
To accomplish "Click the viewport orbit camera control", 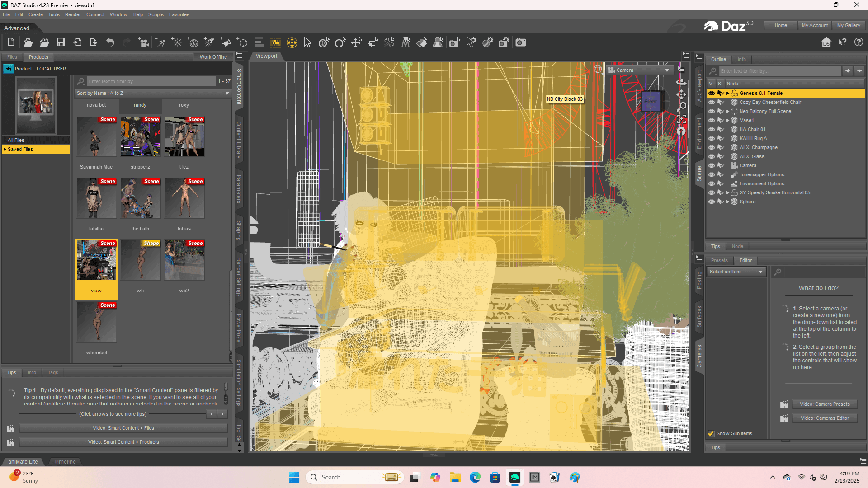I will pos(681,82).
